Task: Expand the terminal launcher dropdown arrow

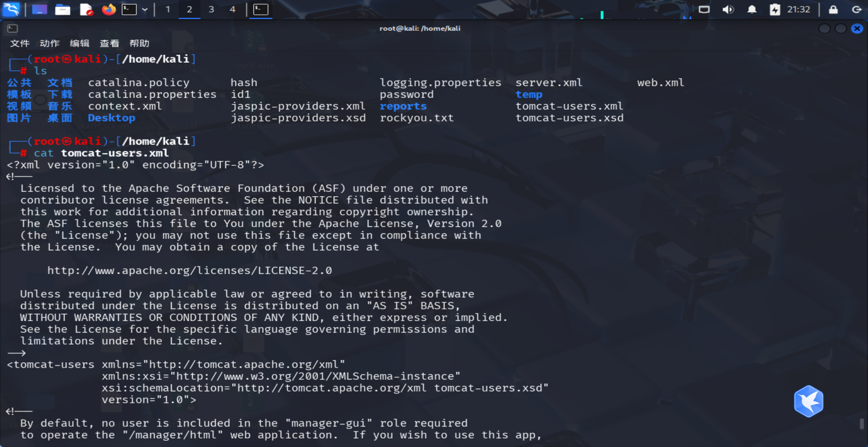Action: [x=145, y=9]
